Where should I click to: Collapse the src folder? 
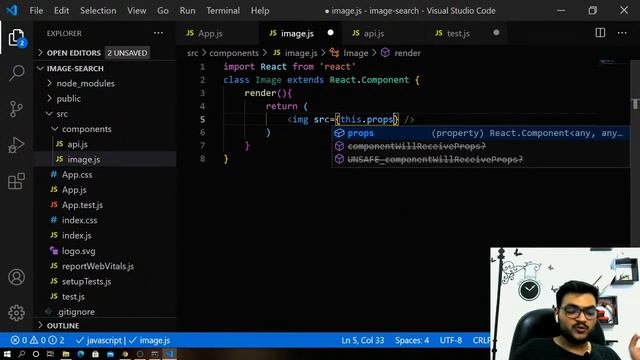[105, 113]
